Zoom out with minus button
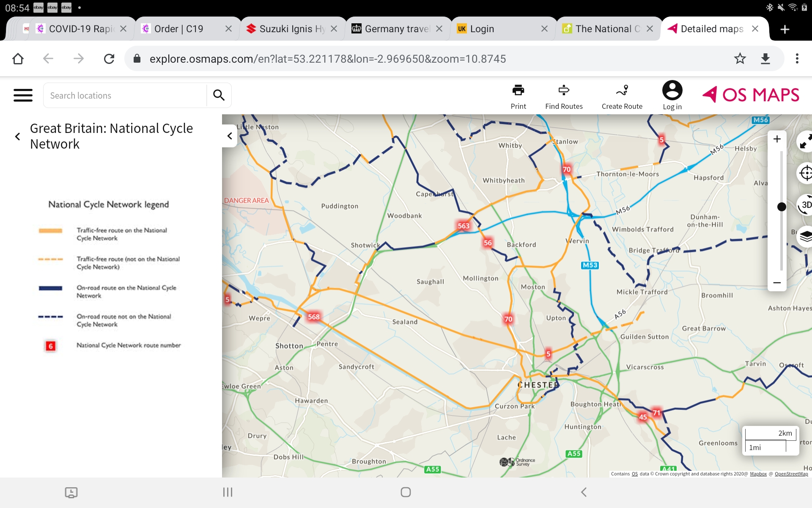The image size is (812, 508). [x=777, y=282]
